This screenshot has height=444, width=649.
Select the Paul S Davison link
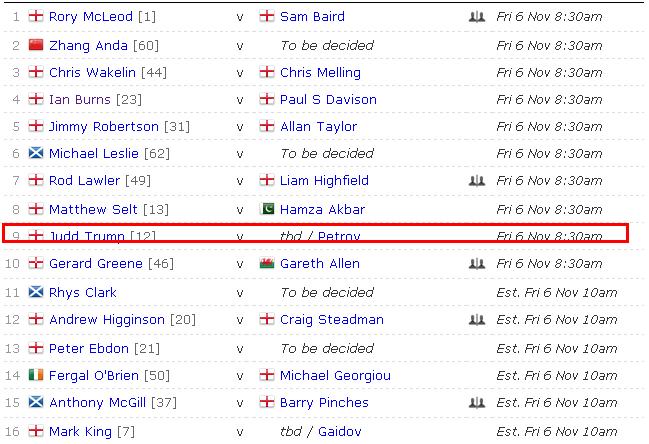tap(328, 100)
